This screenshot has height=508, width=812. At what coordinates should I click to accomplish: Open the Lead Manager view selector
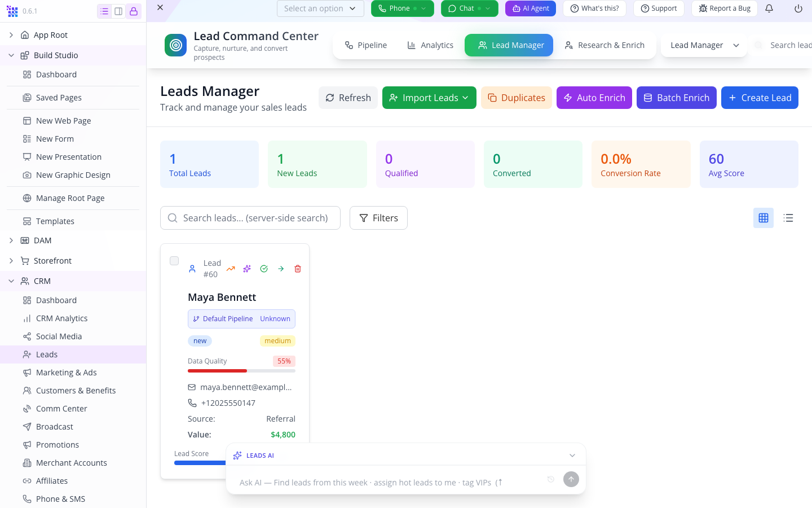704,45
